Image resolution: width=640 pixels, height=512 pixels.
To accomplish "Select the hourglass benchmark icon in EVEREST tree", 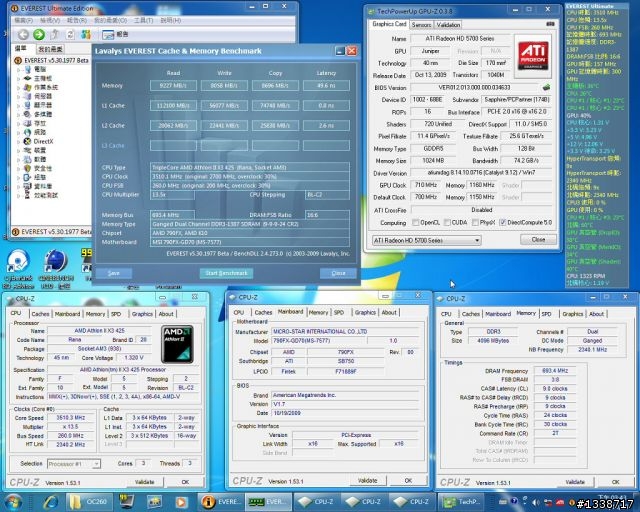I will pos(27,195).
